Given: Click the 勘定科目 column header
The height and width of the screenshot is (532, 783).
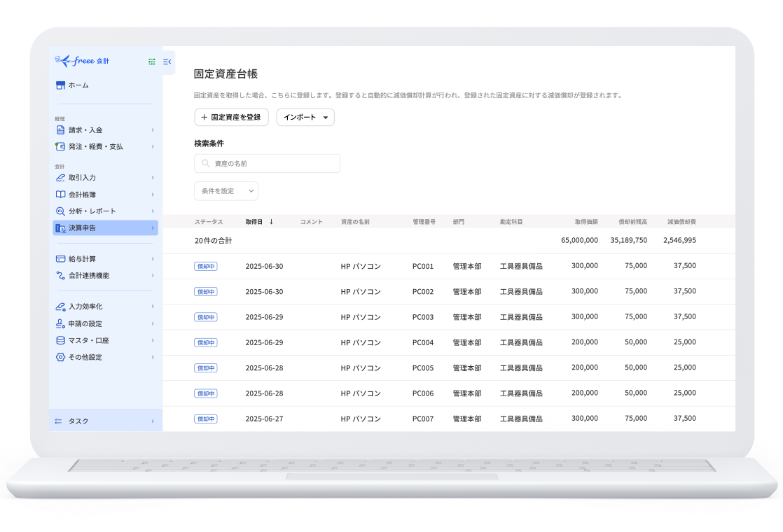Looking at the screenshot, I should point(511,222).
